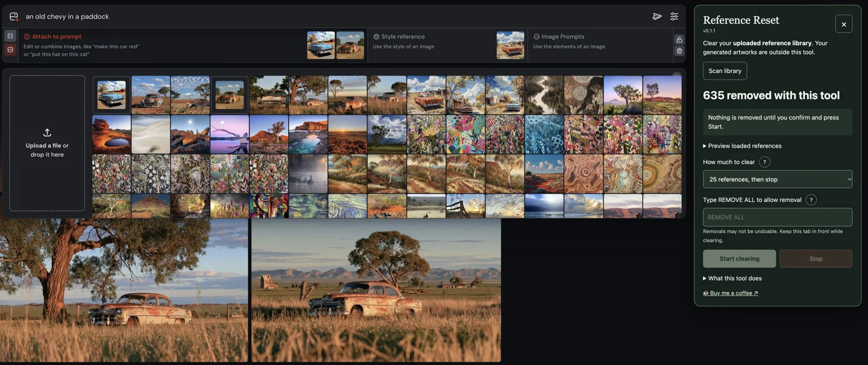Open help for Type REMOVE ALL
The height and width of the screenshot is (365, 868).
tap(811, 200)
